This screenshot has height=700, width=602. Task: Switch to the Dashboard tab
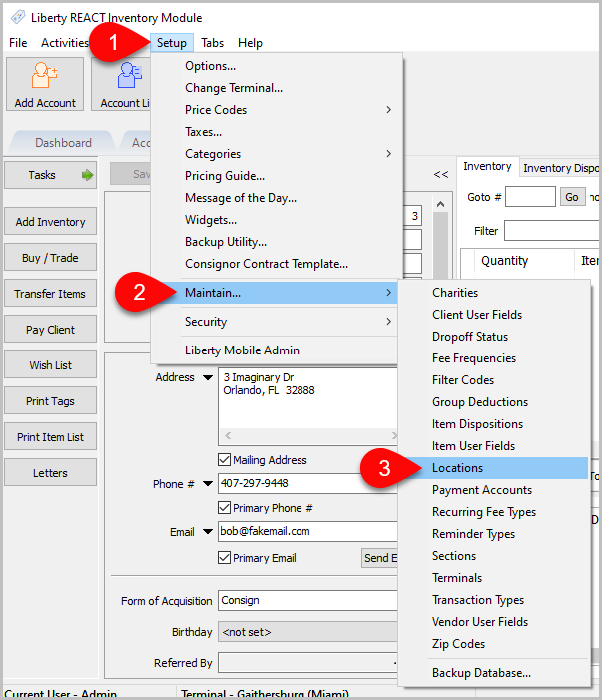tap(63, 143)
